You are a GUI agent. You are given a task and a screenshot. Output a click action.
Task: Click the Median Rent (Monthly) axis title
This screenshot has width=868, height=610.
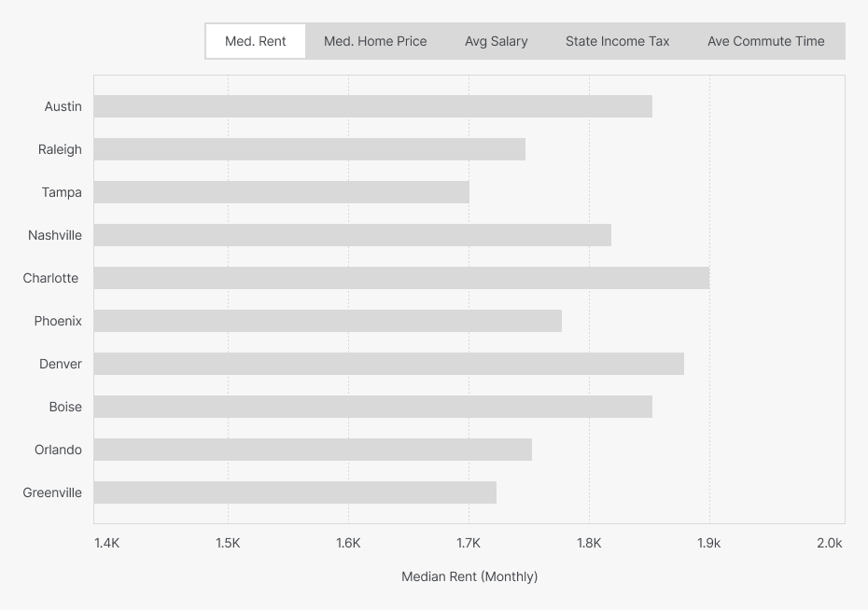[x=469, y=576]
